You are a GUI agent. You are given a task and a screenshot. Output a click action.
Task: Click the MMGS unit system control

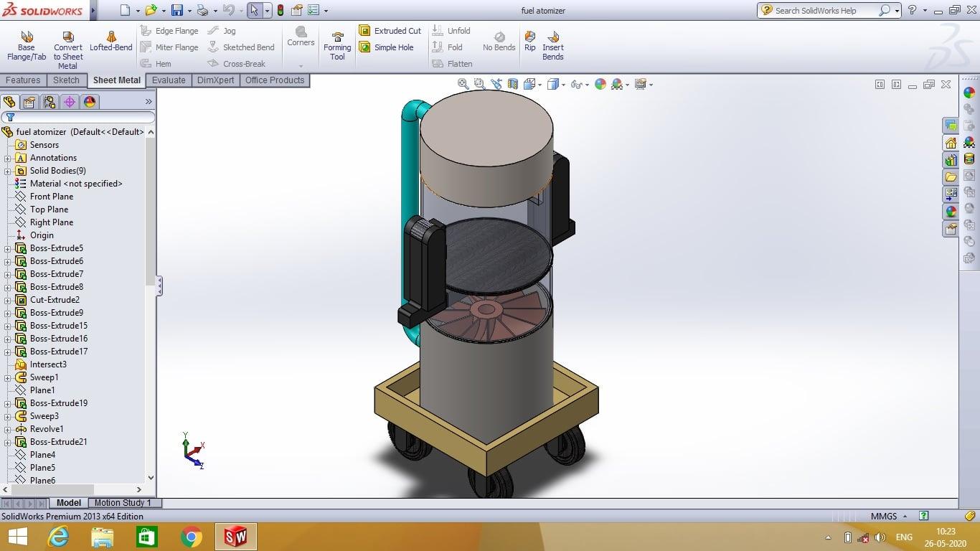(884, 516)
